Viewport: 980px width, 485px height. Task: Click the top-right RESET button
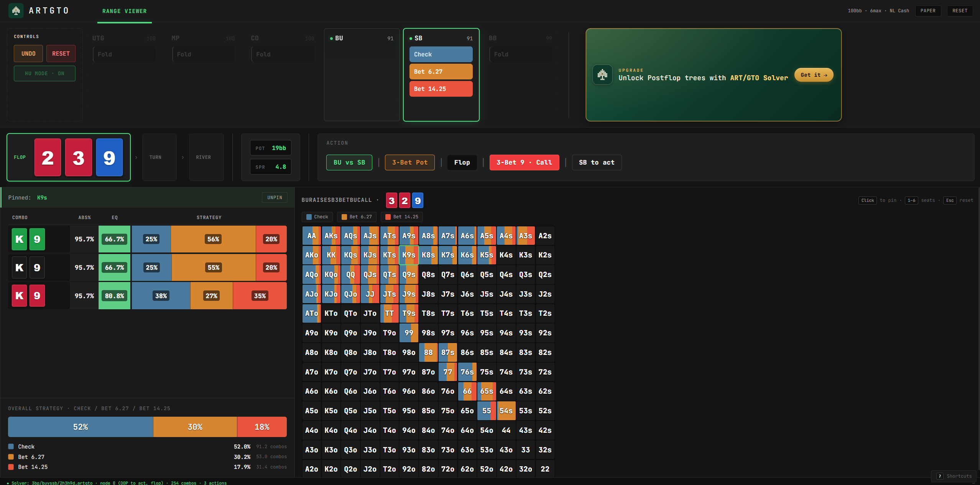[x=960, y=11]
